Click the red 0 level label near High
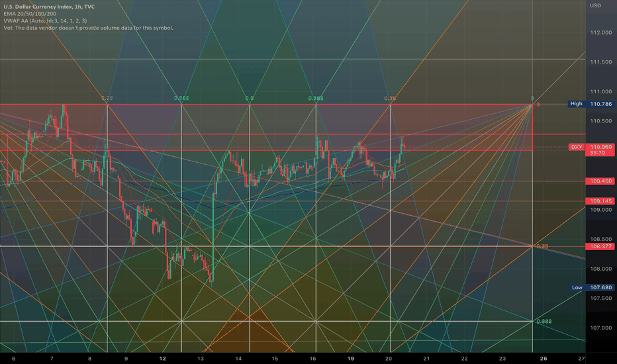This screenshot has width=617, height=364. click(538, 105)
